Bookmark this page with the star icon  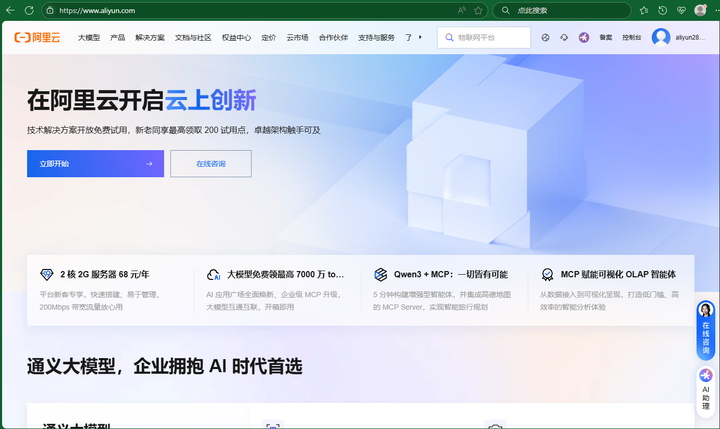pyautogui.click(x=478, y=10)
